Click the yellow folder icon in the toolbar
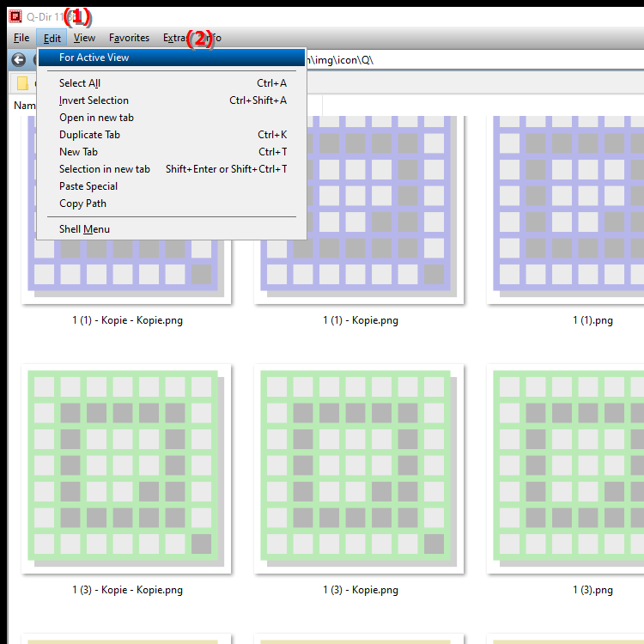Image resolution: width=644 pixels, height=644 pixels. (x=22, y=83)
